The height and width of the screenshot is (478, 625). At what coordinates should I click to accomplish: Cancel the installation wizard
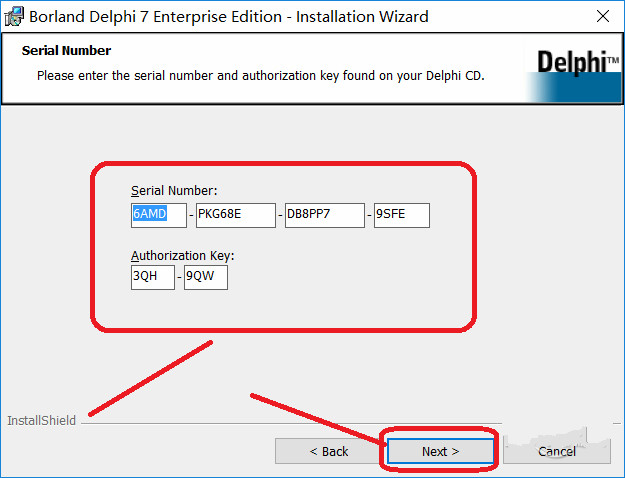tap(557, 451)
